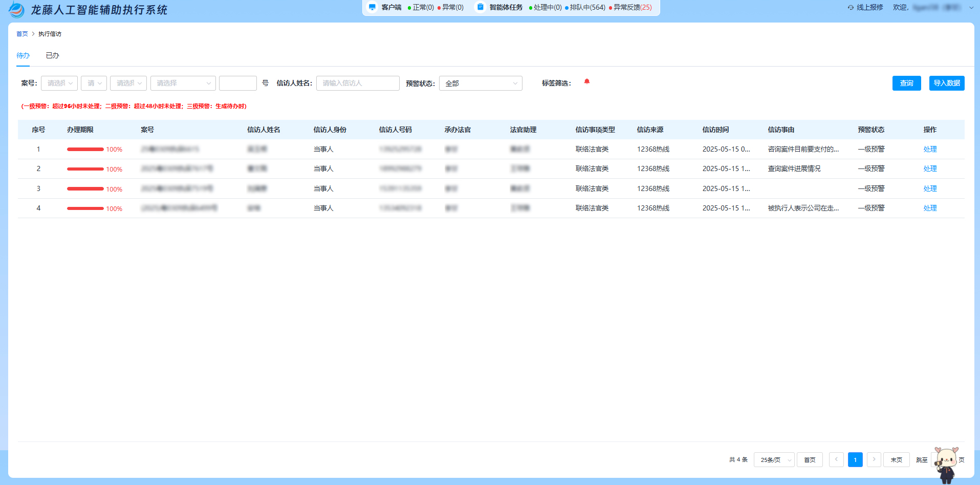This screenshot has height=485, width=980.
Task: Go to next page arrow
Action: click(x=874, y=459)
